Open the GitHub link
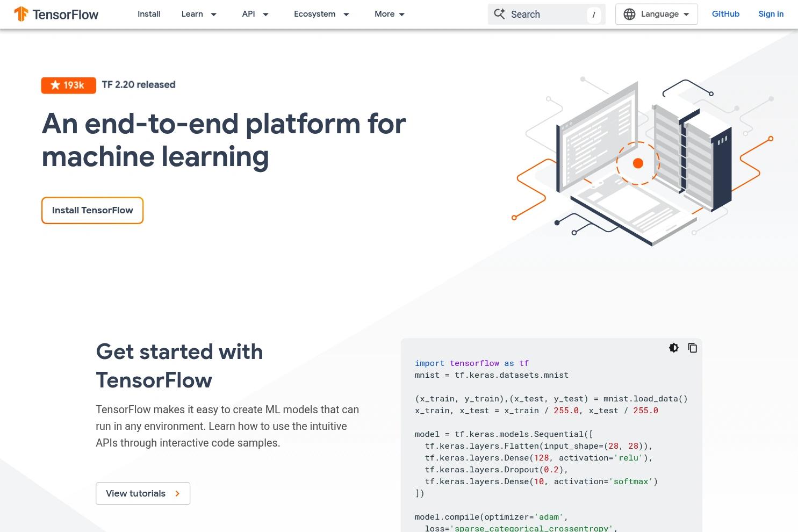This screenshot has height=532, width=798. (x=725, y=14)
